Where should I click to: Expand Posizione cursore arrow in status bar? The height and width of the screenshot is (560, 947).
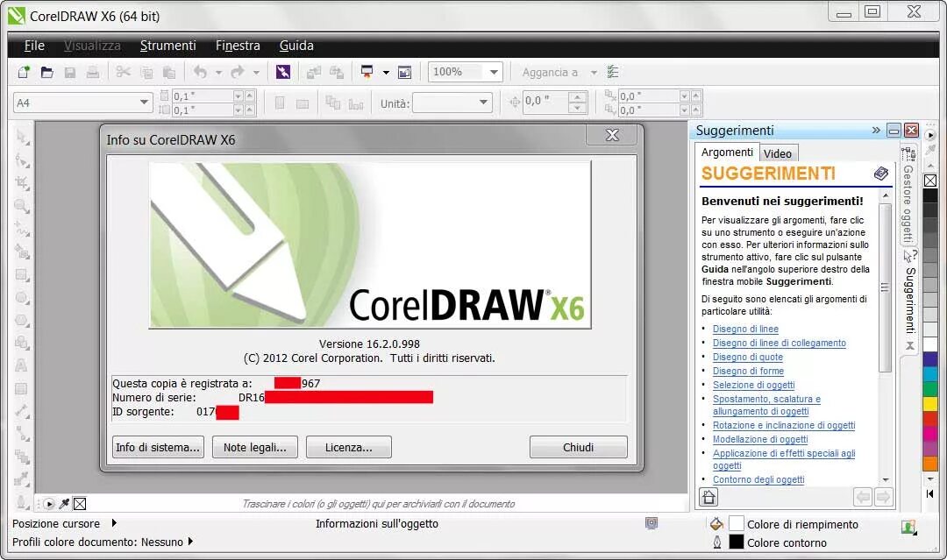click(x=113, y=523)
